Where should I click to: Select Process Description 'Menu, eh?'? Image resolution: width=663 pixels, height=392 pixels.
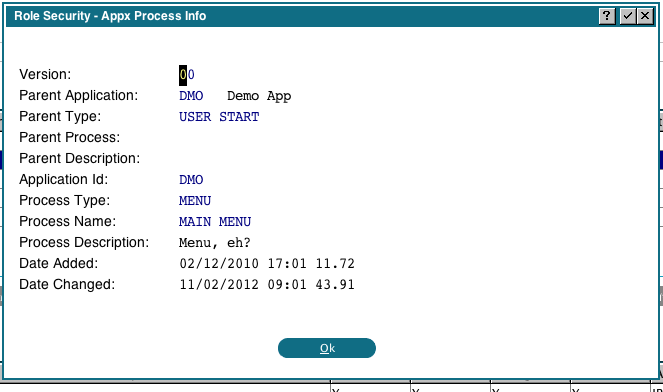[x=215, y=243]
